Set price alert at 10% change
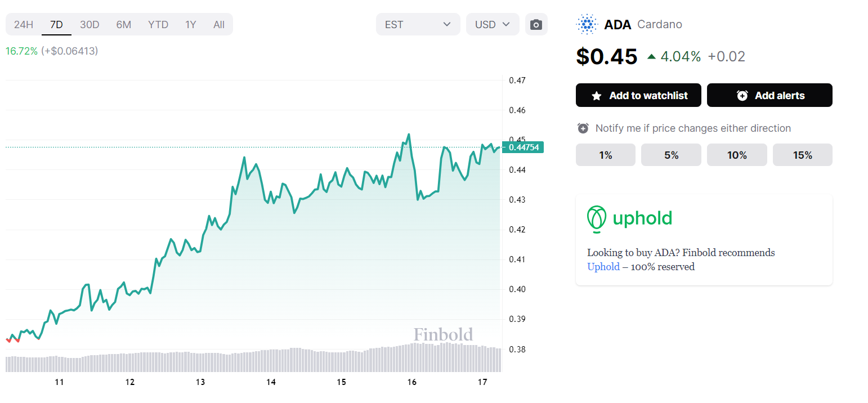This screenshot has width=868, height=403. click(737, 155)
